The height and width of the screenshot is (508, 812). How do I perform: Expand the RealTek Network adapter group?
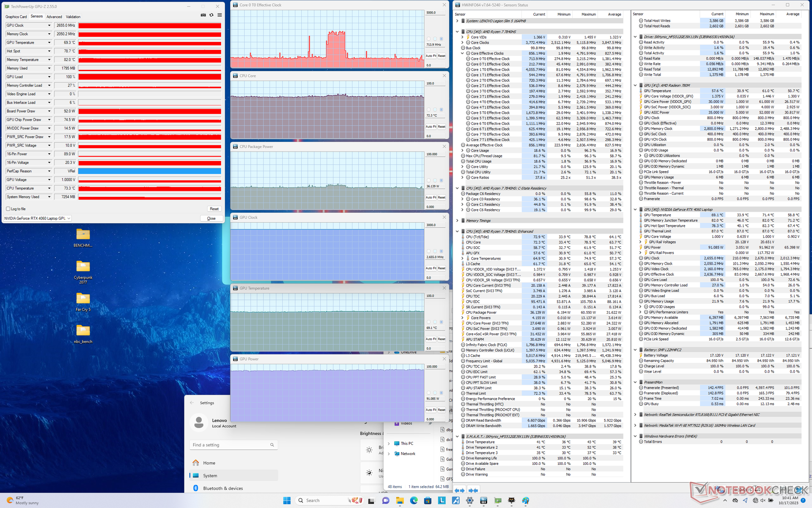point(635,415)
